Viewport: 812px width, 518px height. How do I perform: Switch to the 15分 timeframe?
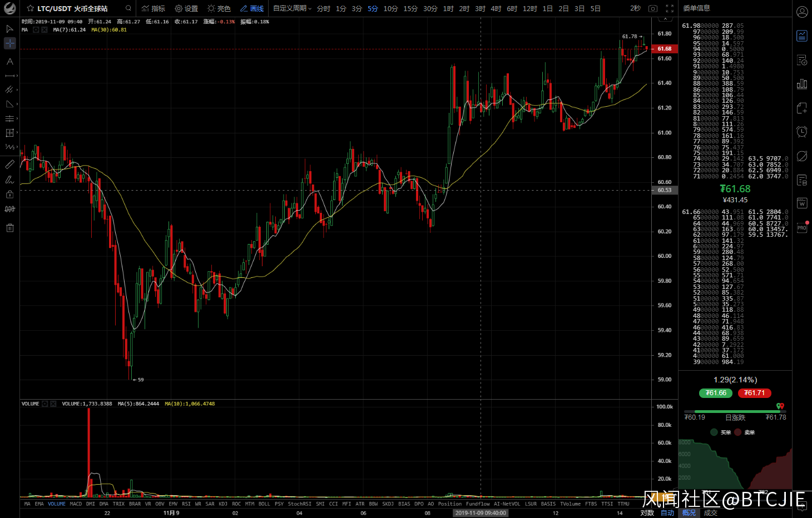coord(410,8)
